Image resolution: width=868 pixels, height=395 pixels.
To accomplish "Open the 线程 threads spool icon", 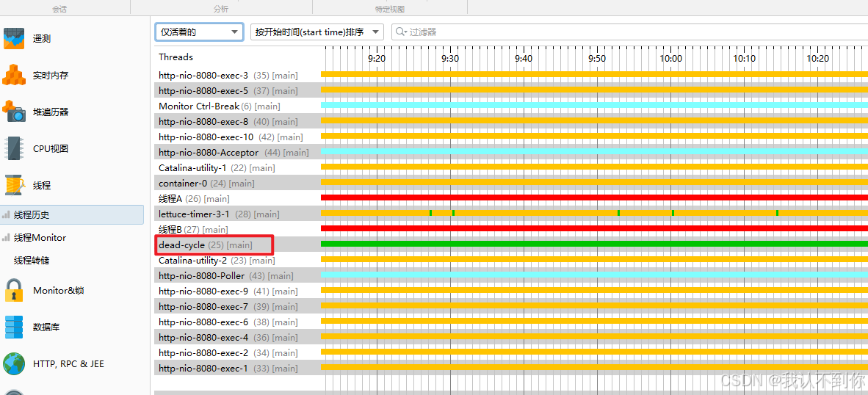I will click(x=15, y=185).
